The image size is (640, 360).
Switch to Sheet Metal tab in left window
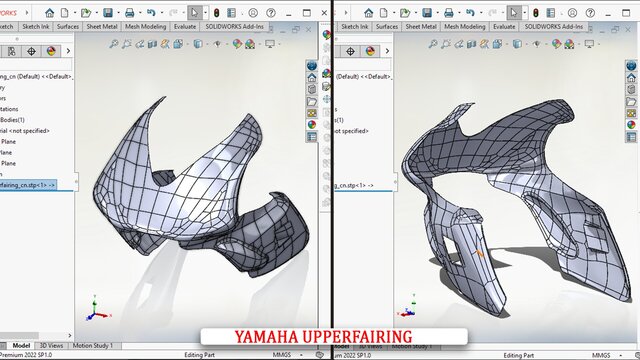pyautogui.click(x=102, y=27)
